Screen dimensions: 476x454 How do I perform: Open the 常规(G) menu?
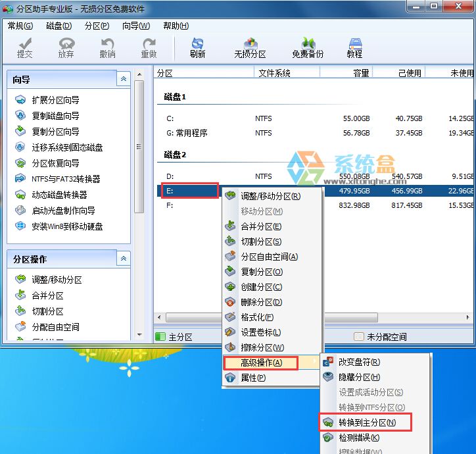(x=20, y=26)
